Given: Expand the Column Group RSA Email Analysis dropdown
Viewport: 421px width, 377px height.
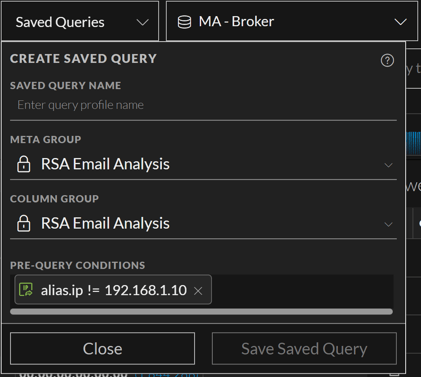Looking at the screenshot, I should pyautogui.click(x=203, y=223).
